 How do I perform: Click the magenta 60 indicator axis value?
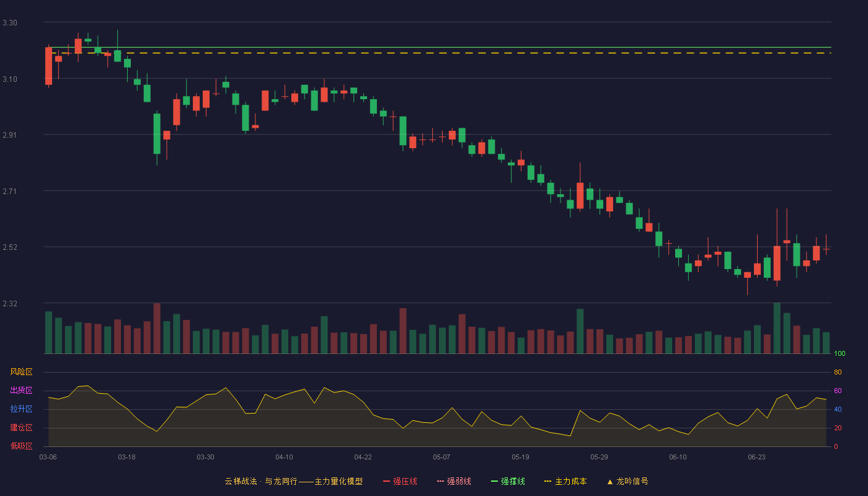click(x=838, y=391)
